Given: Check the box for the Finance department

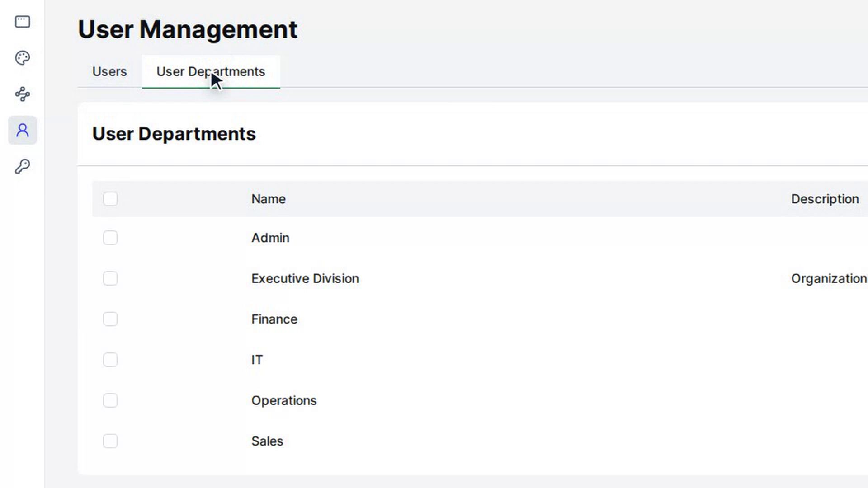Looking at the screenshot, I should click(x=110, y=319).
